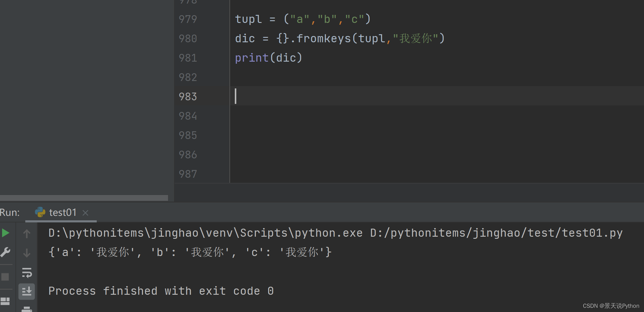Click the horizontal scrollbar of left panel
Image resolution: width=644 pixels, height=312 pixels.
(84, 198)
